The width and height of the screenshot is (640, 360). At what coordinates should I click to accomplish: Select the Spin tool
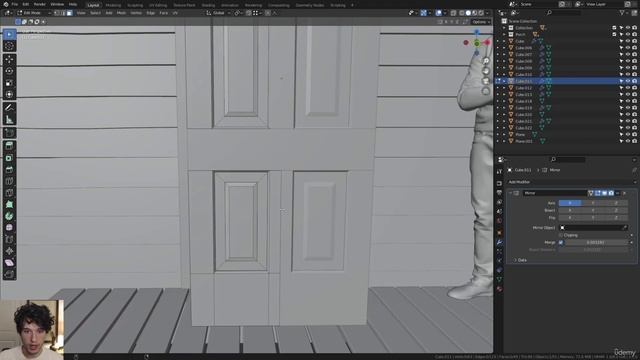point(9,216)
